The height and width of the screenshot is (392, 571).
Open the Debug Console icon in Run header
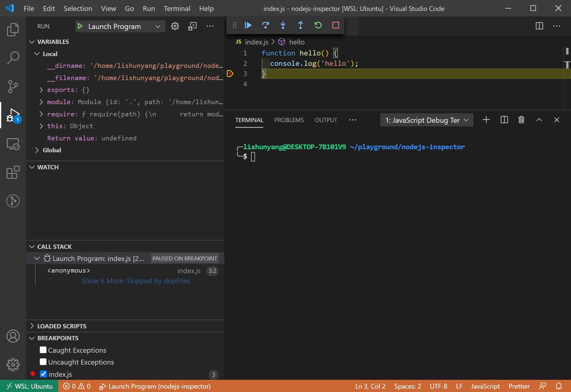[x=192, y=26]
